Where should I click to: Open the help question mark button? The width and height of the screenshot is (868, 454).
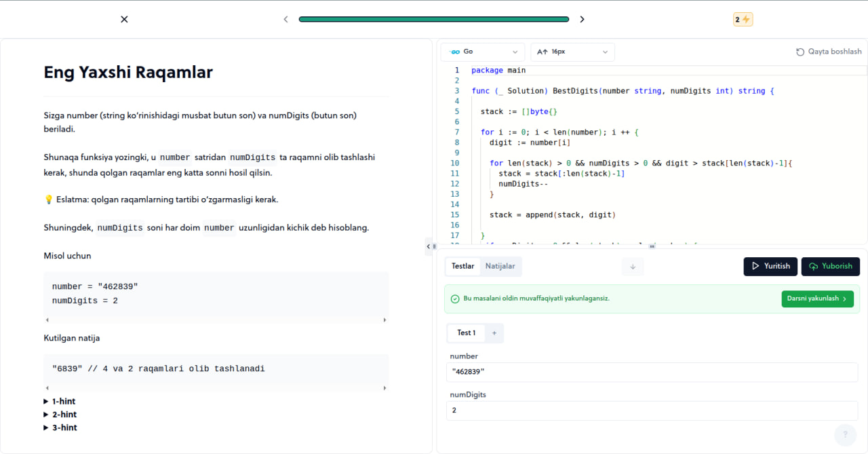point(845,434)
